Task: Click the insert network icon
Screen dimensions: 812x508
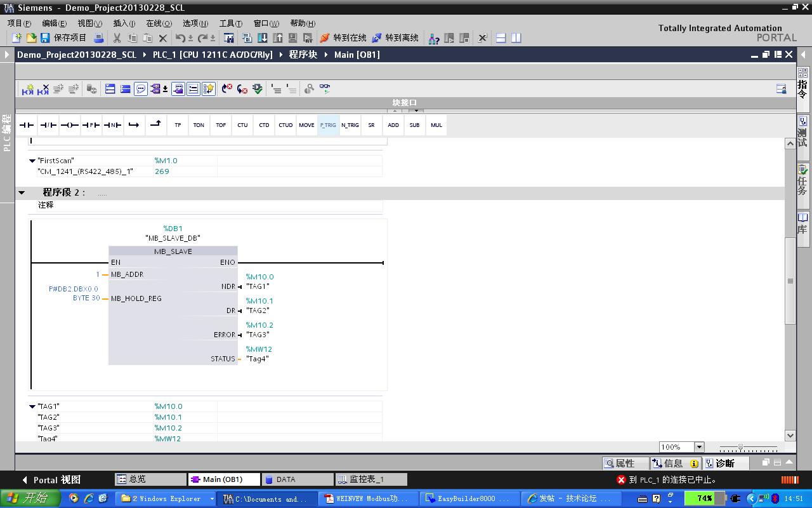Action: tap(27, 90)
